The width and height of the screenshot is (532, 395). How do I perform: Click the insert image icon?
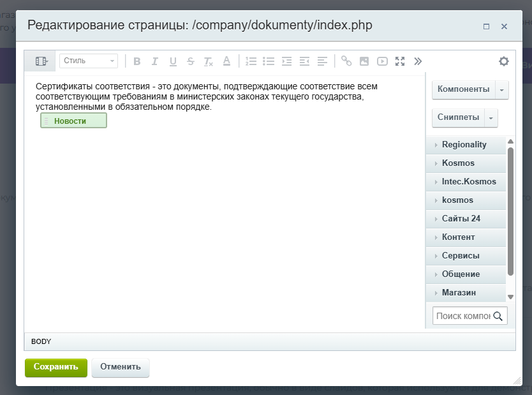coord(364,61)
